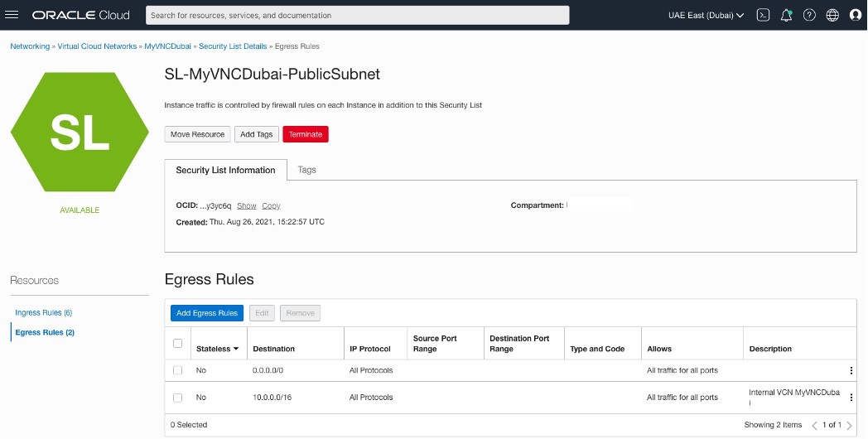Check the 10.0.0.0/16 rule checkbox
Viewport: 868px width, 439px height.
(178, 398)
